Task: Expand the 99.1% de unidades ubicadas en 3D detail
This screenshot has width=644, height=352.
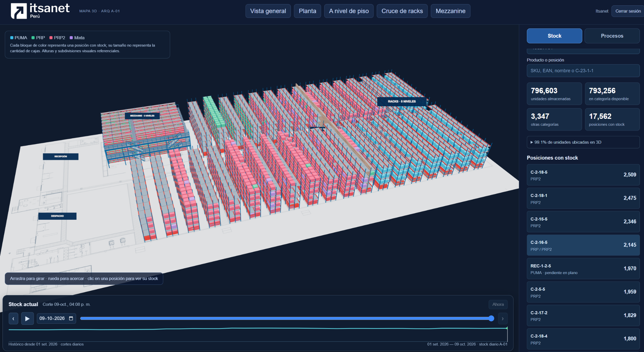Action: click(x=583, y=142)
